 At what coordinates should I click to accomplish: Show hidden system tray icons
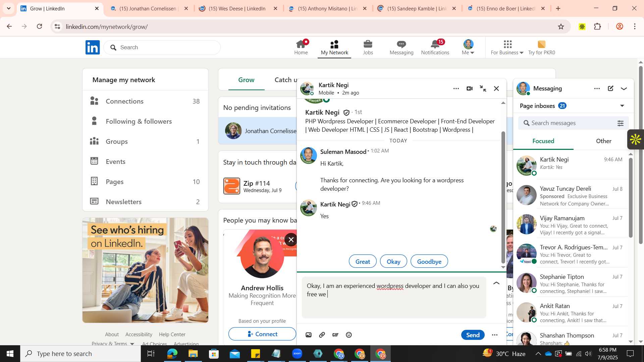538,354
